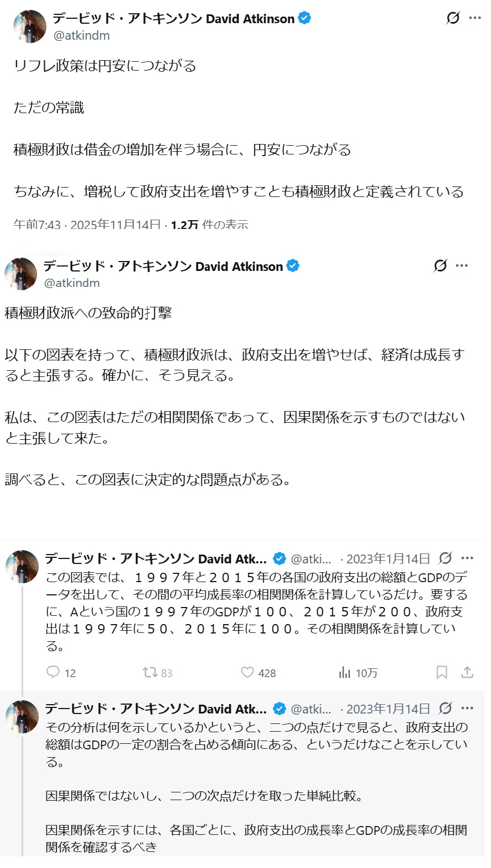Open more options on the last reply
Screen dimensions: 491x868
tap(467, 708)
